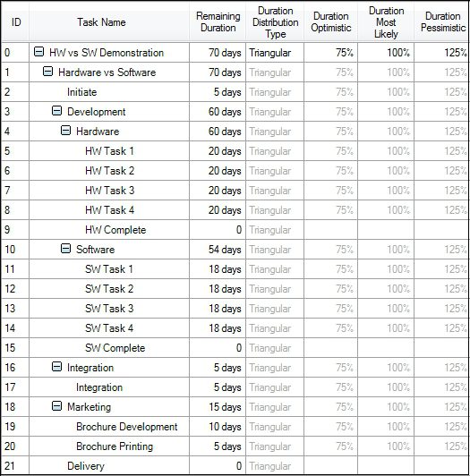Collapse the Software task group

(x=65, y=249)
